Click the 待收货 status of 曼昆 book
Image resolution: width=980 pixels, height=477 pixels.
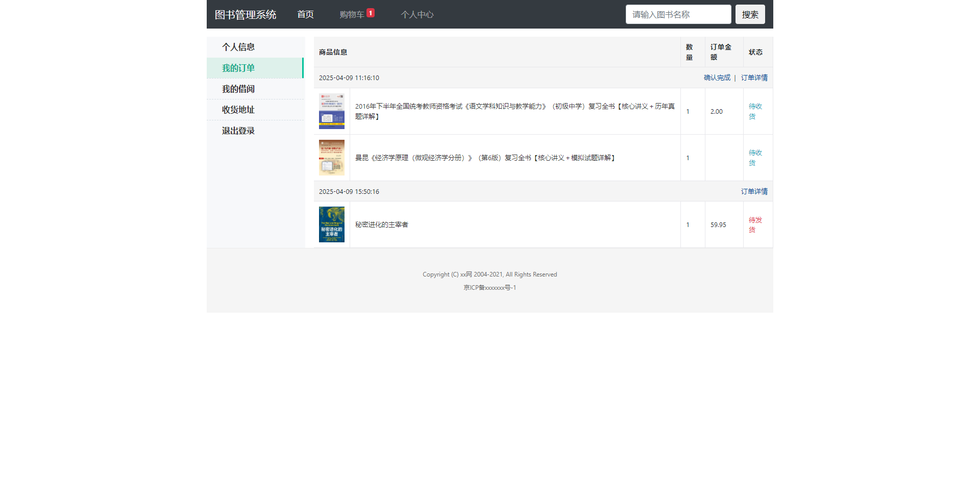click(755, 158)
